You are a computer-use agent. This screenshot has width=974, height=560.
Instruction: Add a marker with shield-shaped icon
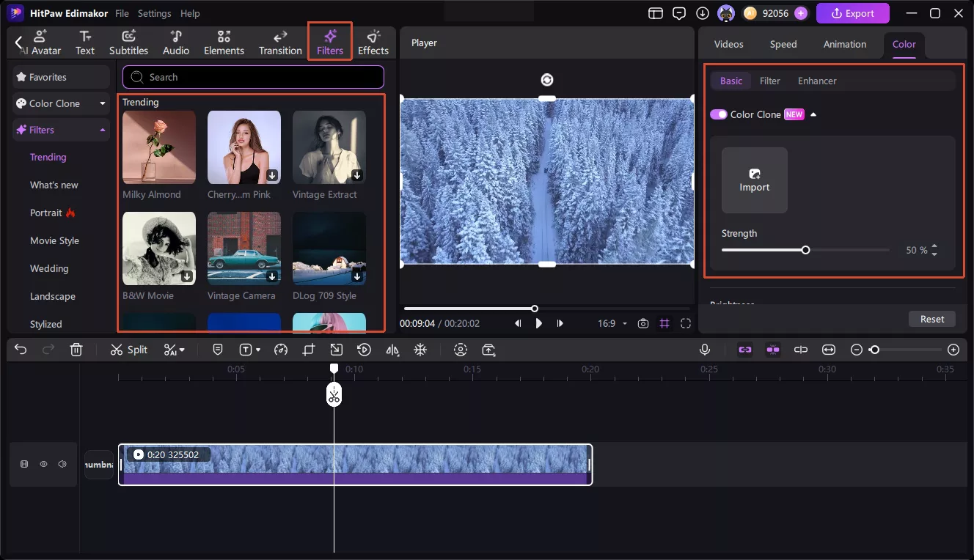(218, 350)
